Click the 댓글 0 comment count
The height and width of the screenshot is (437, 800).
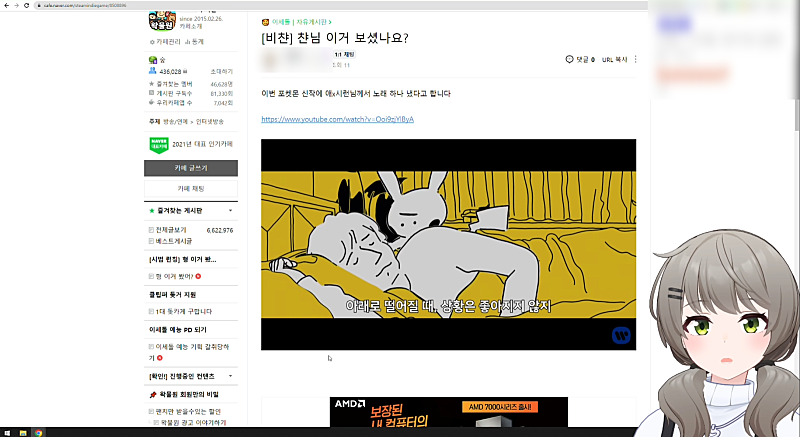(x=586, y=60)
